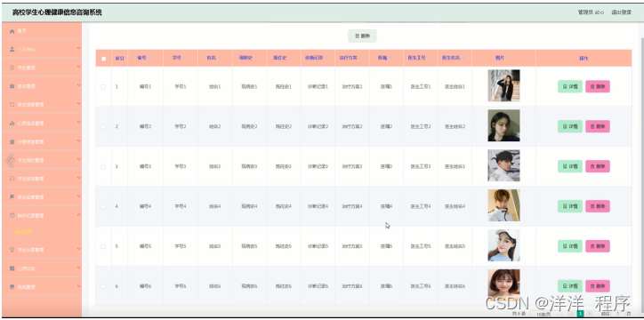Click the 学生管理 sidebar icon
The width and height of the screenshot is (644, 320).
coord(12,68)
